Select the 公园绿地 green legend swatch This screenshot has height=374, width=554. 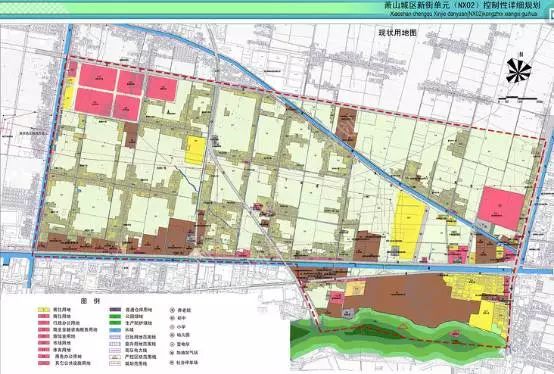[x=116, y=316]
